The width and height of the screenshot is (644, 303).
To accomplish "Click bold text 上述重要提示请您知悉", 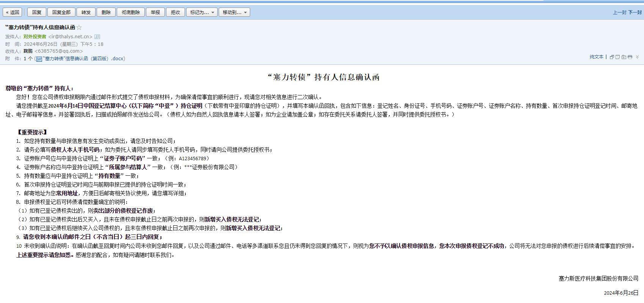I will pyautogui.click(x=44, y=255).
